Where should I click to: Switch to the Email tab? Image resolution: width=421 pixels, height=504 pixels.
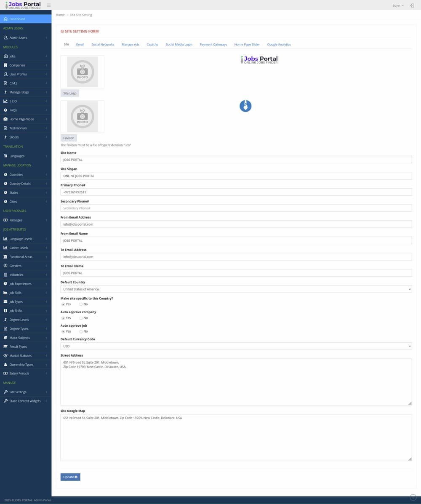tap(80, 44)
